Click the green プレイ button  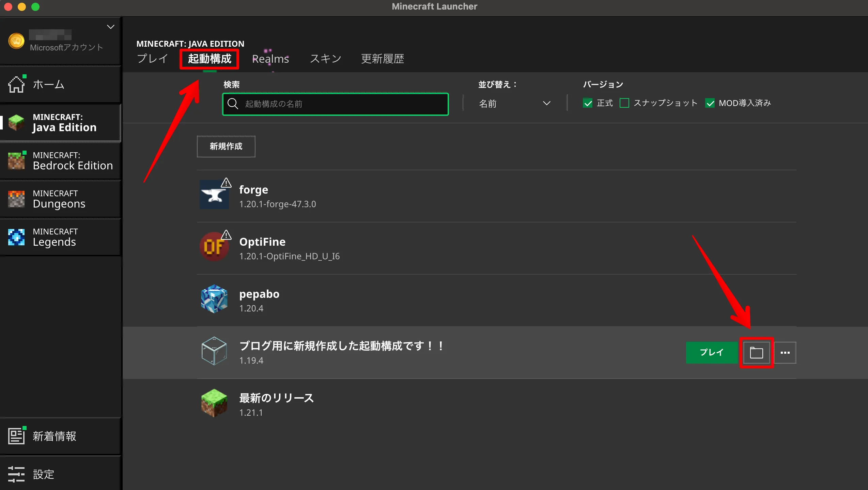coord(711,353)
